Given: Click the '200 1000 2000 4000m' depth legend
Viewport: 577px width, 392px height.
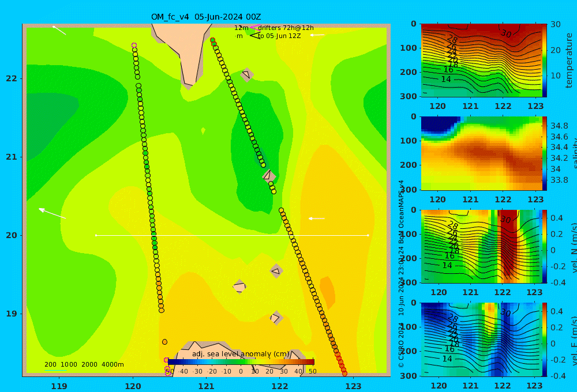Looking at the screenshot, I should tap(84, 364).
